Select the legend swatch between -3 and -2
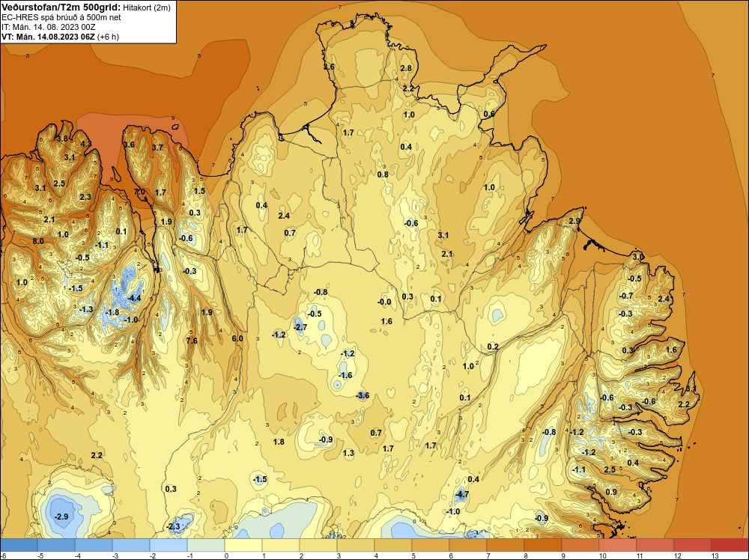Image resolution: width=749 pixels, height=560 pixels. (131, 545)
